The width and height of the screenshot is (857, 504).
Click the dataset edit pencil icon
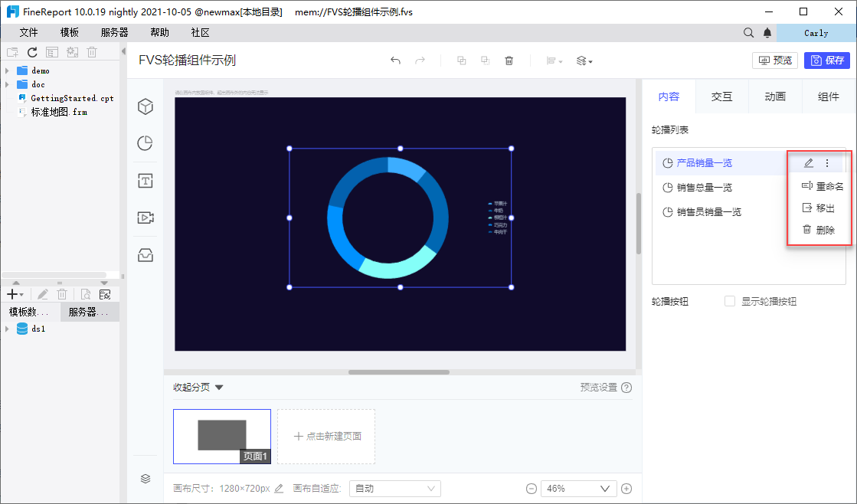click(x=43, y=294)
